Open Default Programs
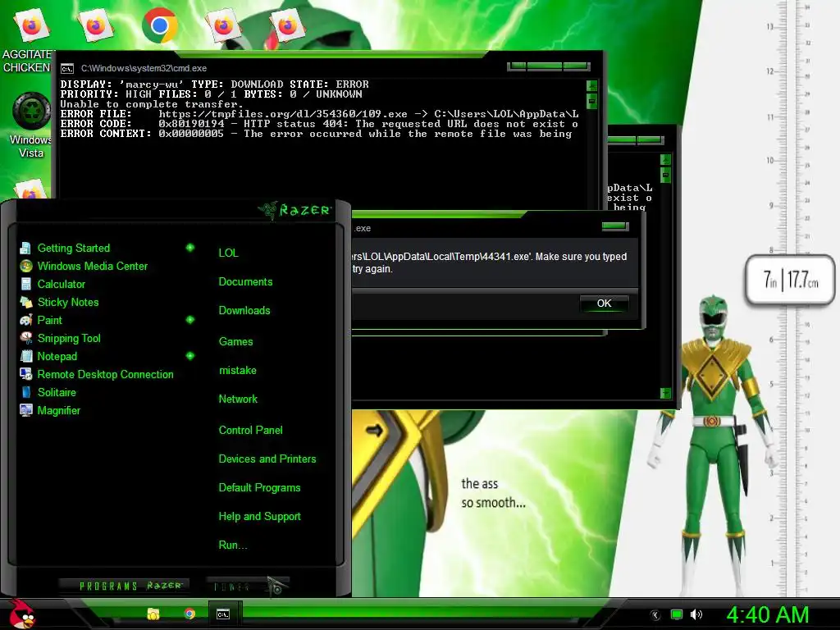 (259, 488)
